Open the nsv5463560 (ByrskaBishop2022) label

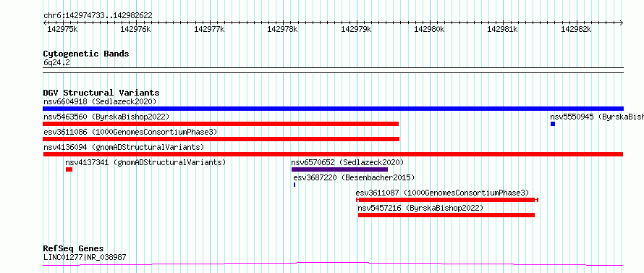(x=106, y=117)
